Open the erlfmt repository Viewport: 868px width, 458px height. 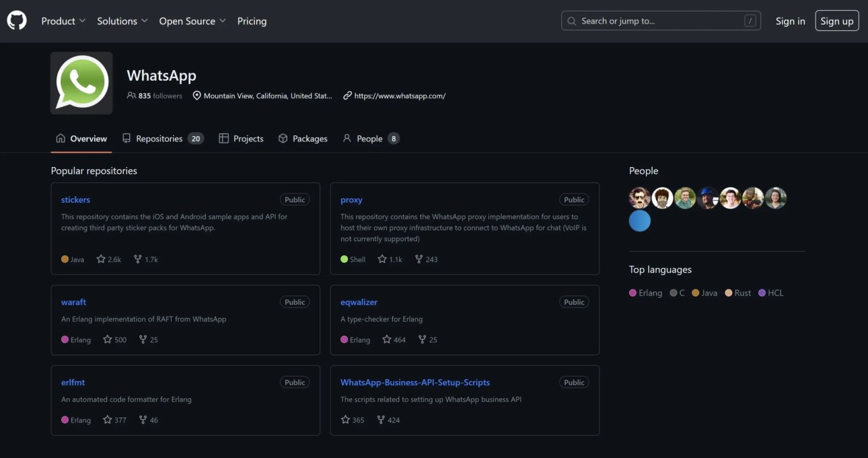tap(73, 383)
